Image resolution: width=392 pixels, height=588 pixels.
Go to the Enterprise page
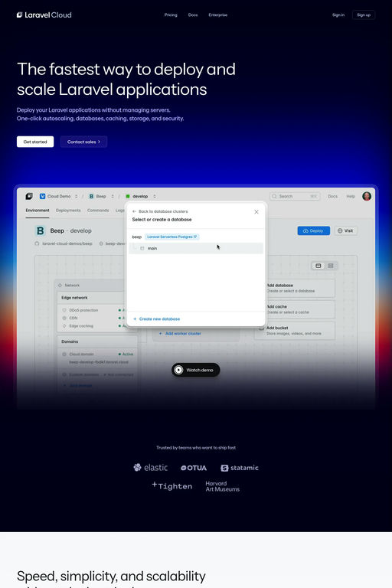pyautogui.click(x=218, y=15)
